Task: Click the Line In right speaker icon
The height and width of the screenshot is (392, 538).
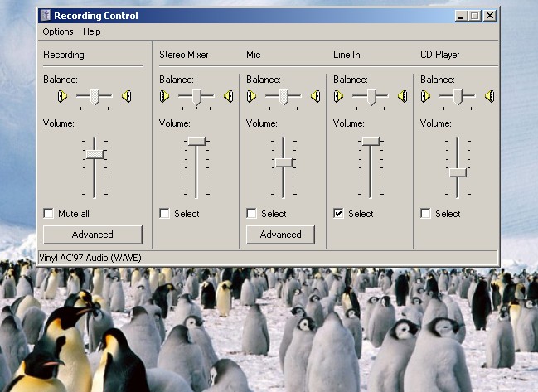Action: [403, 96]
